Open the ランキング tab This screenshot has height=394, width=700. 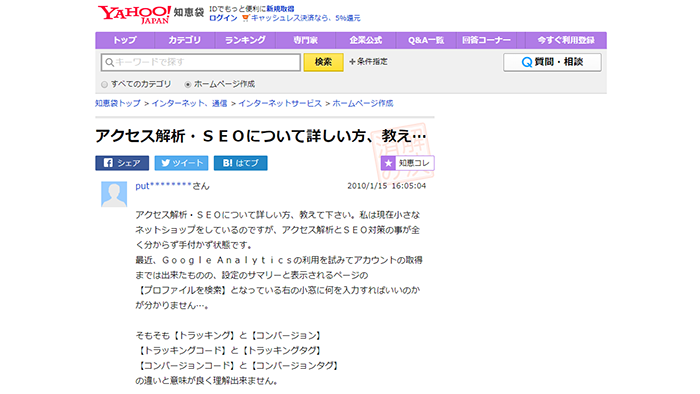245,40
